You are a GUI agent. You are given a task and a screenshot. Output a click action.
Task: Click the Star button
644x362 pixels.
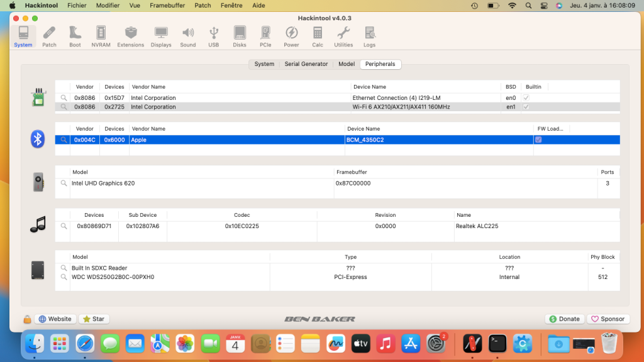point(94,319)
